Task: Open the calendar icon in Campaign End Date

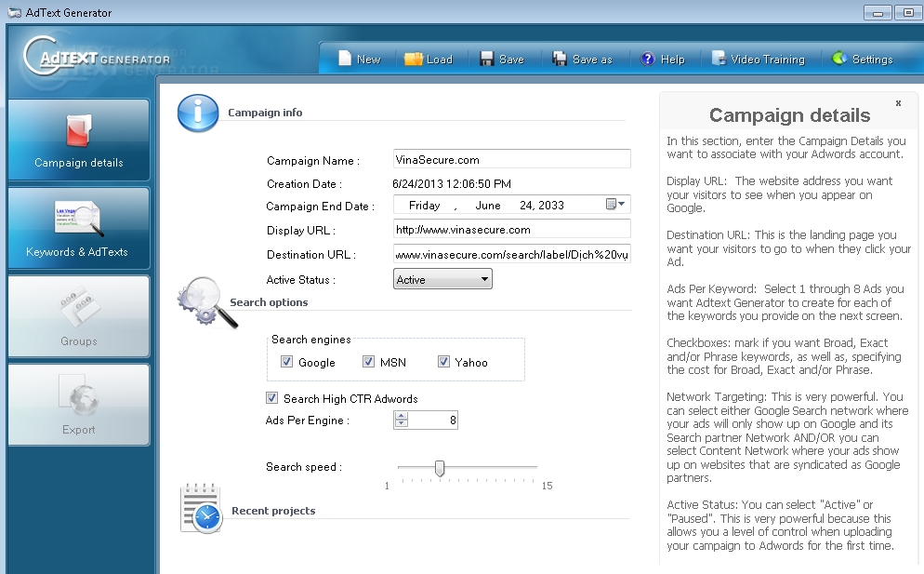Action: pos(611,204)
